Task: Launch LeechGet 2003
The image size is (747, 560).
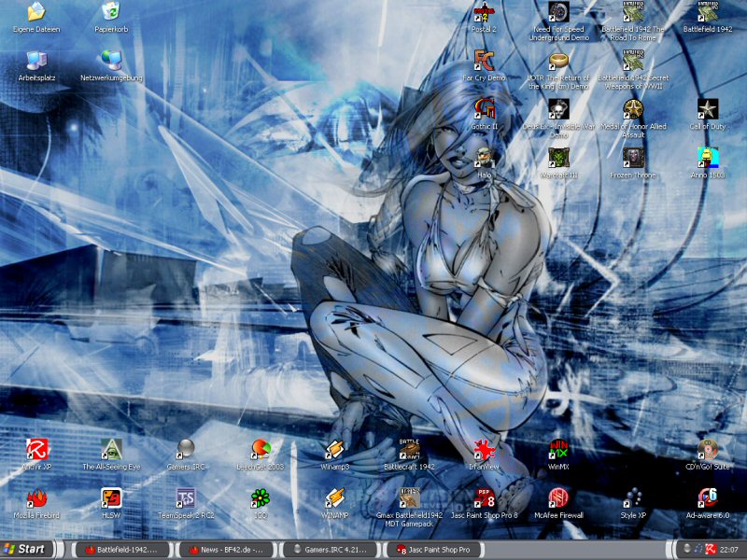Action: [x=261, y=449]
